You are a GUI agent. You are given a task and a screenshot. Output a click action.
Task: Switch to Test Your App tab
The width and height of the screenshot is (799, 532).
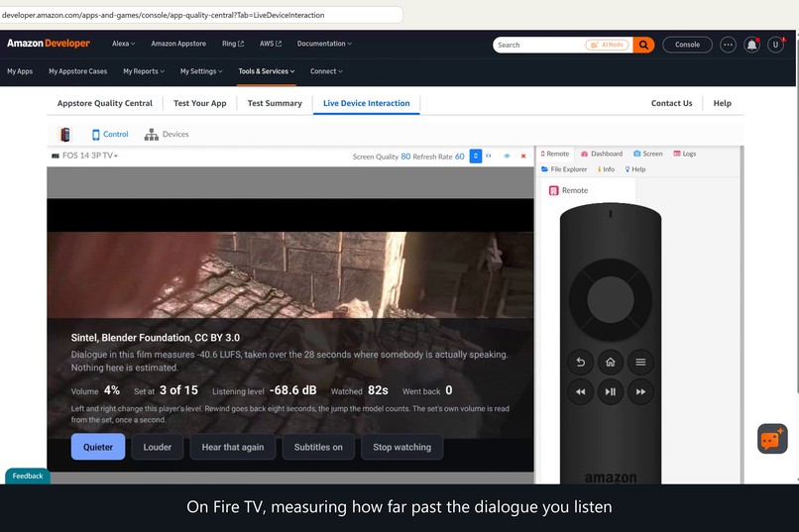tap(200, 103)
